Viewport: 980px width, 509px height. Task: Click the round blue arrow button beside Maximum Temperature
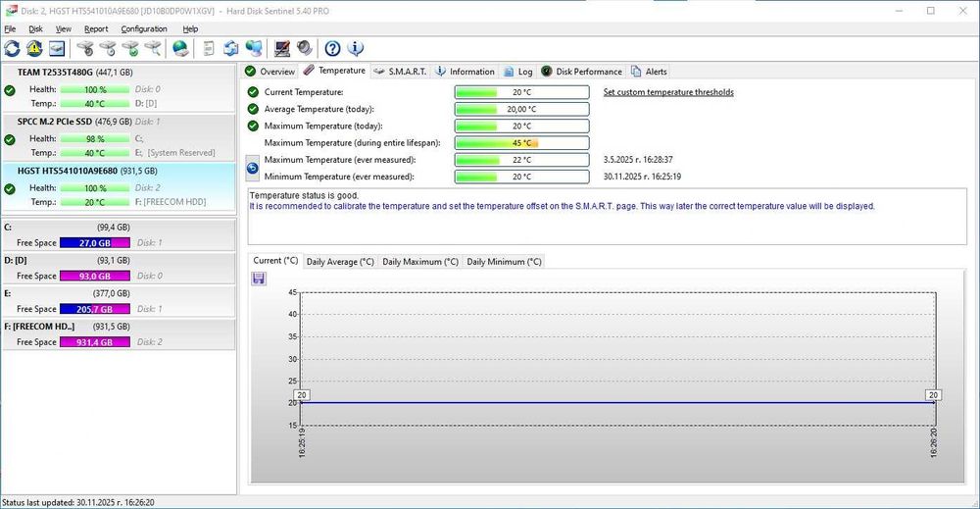point(253,169)
